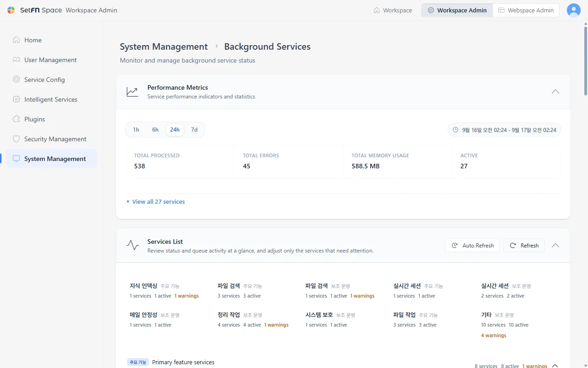
Task: Click the Home house icon in sidebar
Action: pos(17,40)
